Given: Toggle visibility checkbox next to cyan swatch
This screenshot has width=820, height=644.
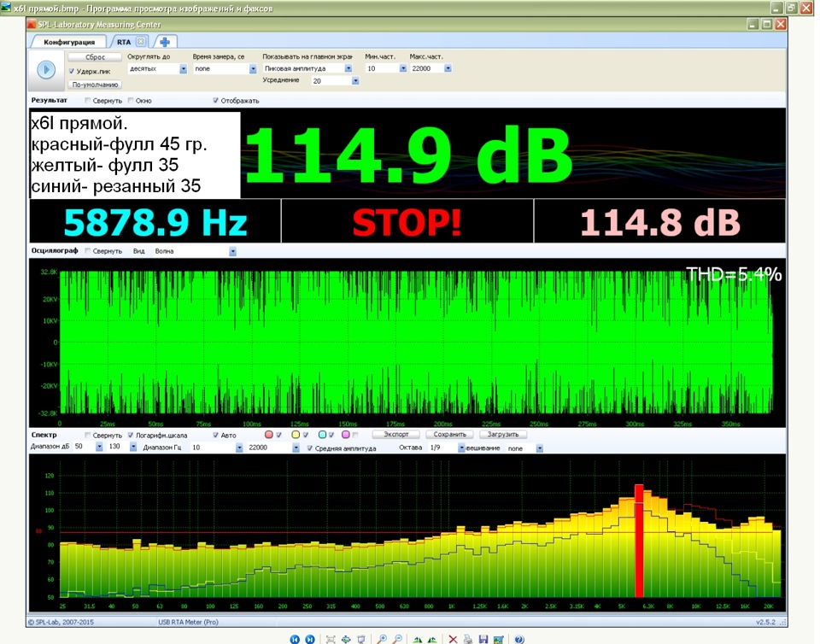Looking at the screenshot, I should tap(331, 435).
